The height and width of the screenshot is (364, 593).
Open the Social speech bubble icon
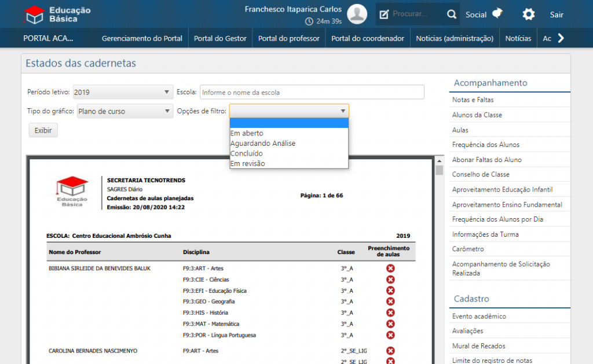497,13
